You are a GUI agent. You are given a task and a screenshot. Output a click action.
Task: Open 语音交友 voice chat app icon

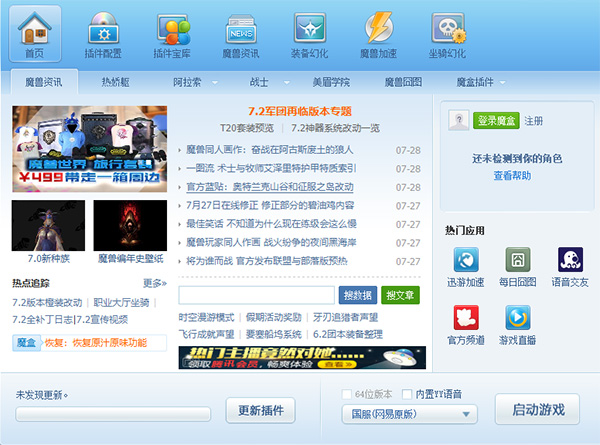click(x=570, y=259)
